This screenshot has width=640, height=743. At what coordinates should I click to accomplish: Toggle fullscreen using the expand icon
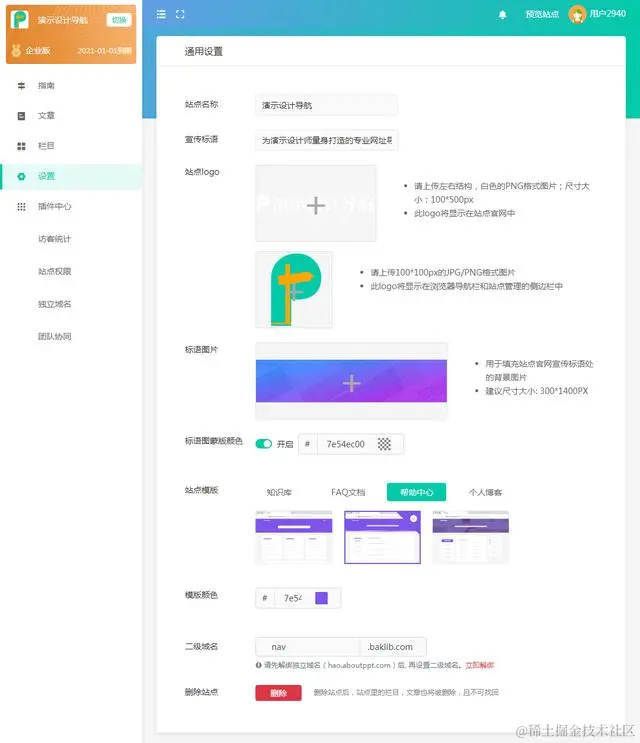pos(180,14)
